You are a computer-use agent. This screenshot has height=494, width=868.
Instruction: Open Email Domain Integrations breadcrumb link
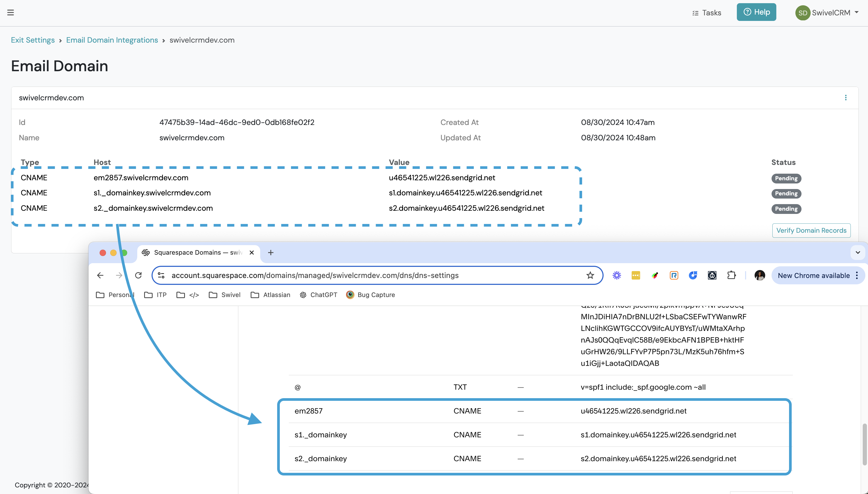tap(112, 40)
